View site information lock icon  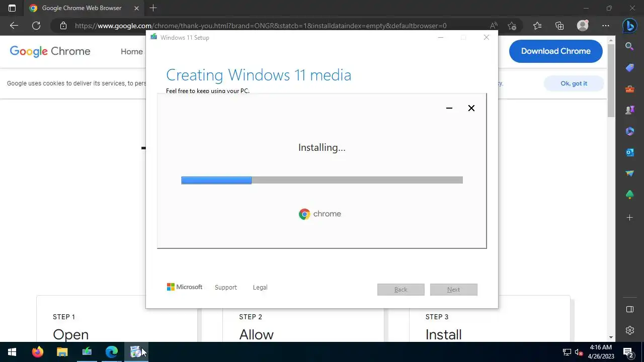[63, 26]
